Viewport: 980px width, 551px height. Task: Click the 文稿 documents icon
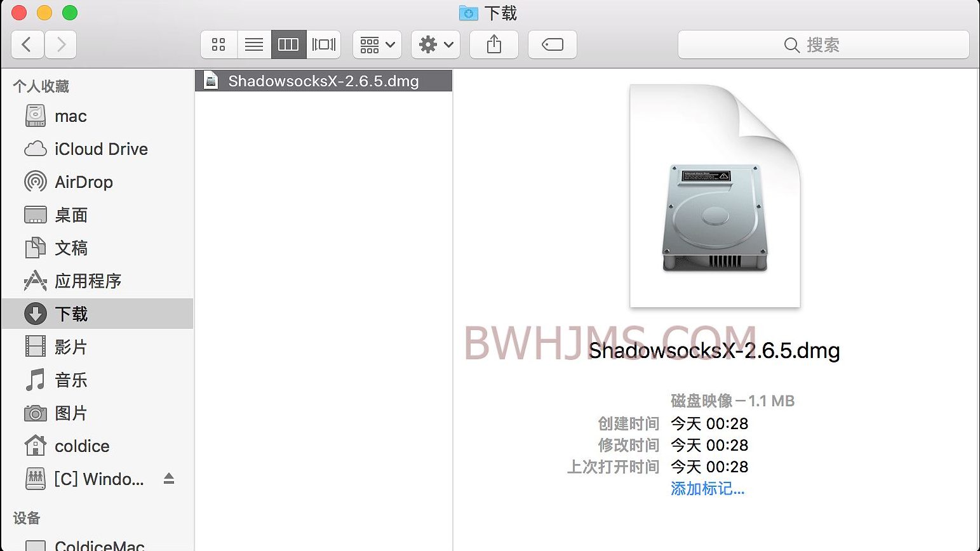(x=36, y=248)
